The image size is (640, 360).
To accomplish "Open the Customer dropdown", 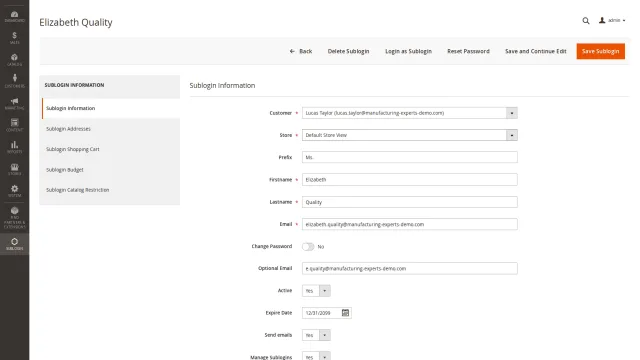I will point(409,113).
